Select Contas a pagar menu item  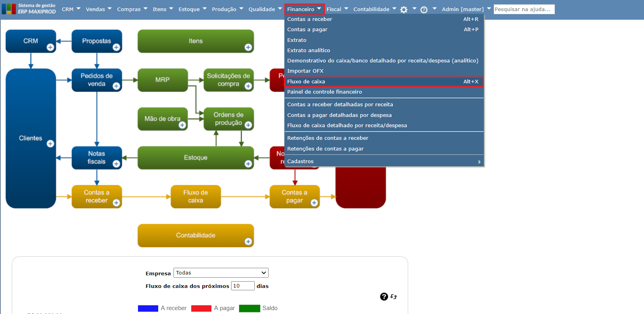pos(384,30)
